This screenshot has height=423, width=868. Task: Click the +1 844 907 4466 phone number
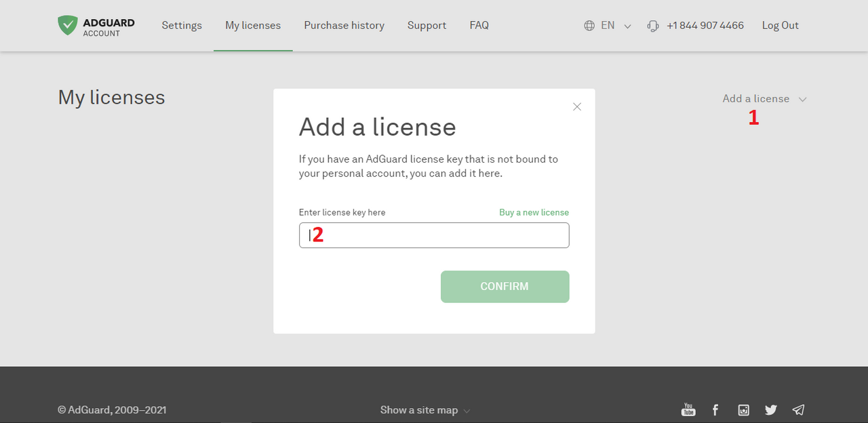(x=705, y=25)
